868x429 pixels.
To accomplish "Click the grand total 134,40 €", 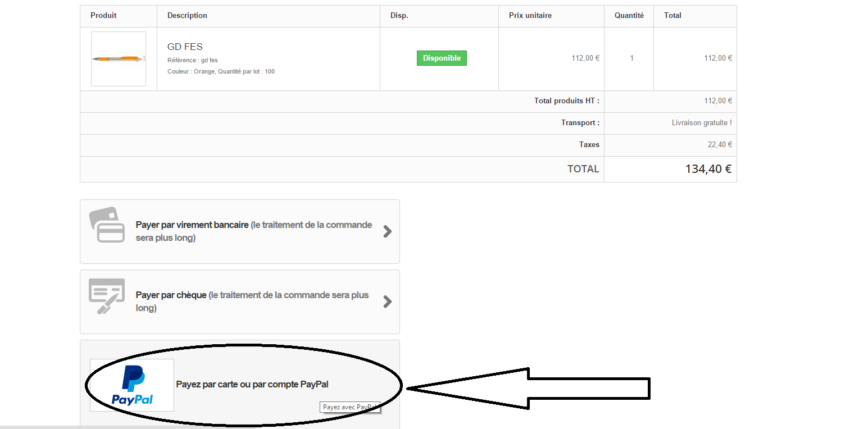I will [x=708, y=168].
